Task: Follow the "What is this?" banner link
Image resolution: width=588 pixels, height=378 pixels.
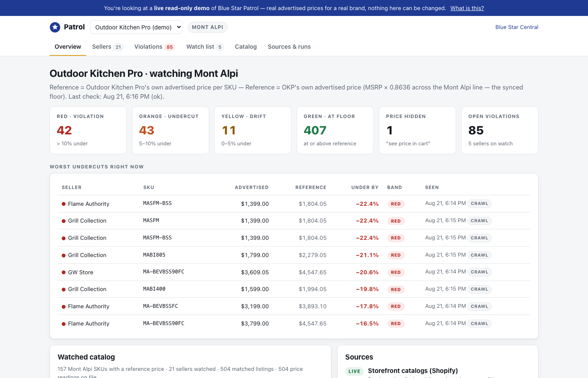Action: 467,8
